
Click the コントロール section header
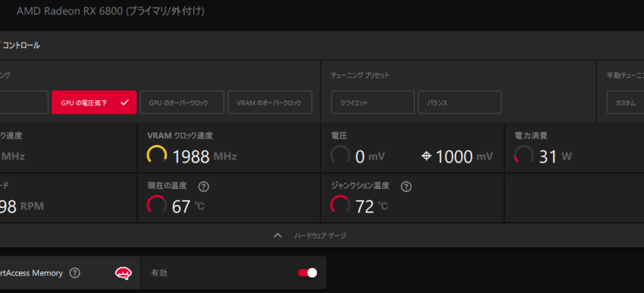(20, 45)
